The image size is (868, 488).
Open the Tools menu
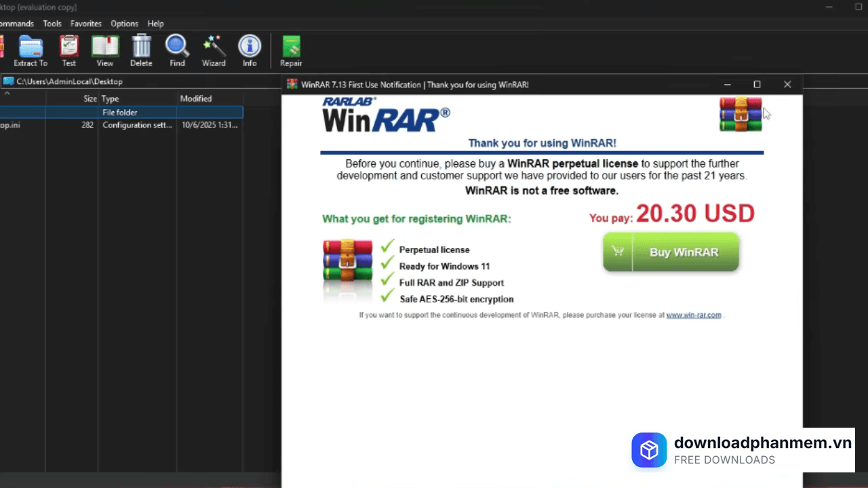pyautogui.click(x=52, y=24)
